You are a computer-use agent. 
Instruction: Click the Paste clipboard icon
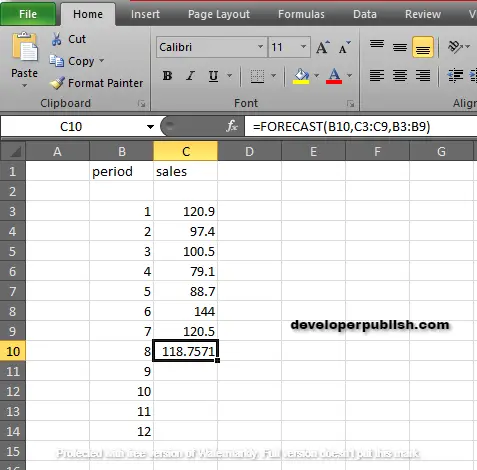click(25, 47)
